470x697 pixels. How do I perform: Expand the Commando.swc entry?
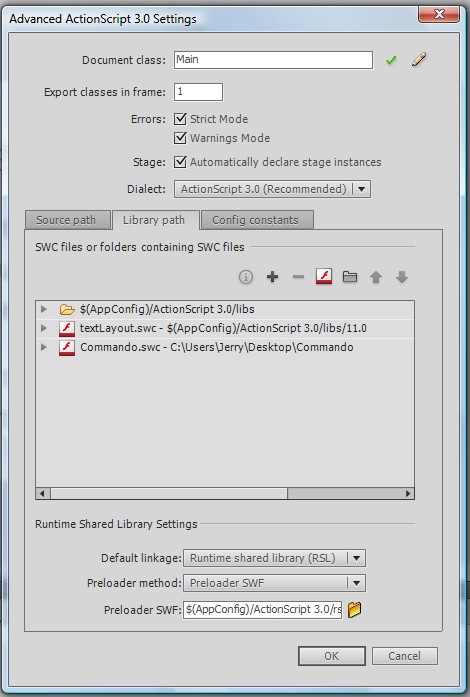click(x=44, y=347)
